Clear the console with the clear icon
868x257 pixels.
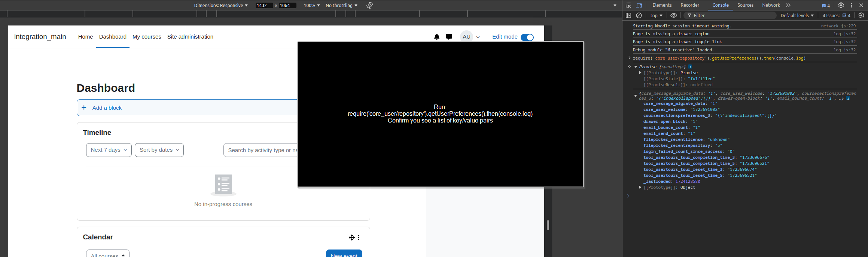639,15
